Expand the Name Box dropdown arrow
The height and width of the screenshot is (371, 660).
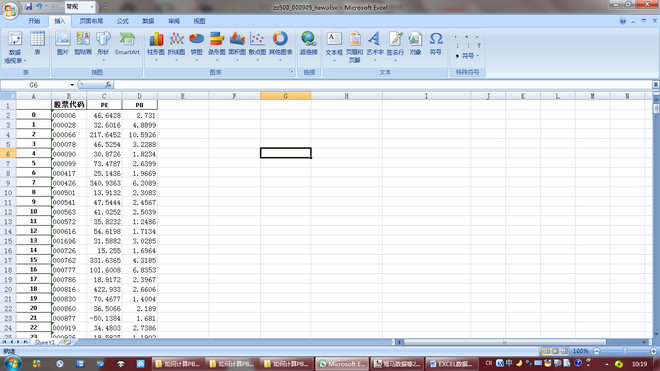click(x=72, y=85)
